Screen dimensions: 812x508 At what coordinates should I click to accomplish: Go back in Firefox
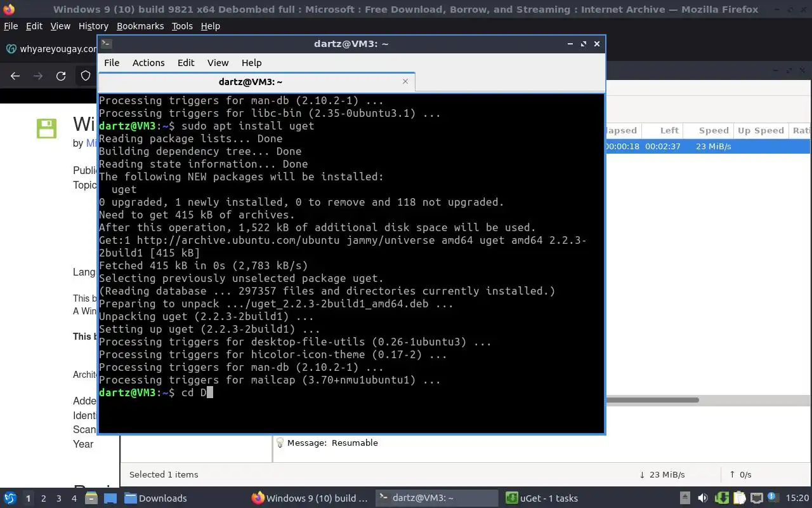[x=15, y=76]
